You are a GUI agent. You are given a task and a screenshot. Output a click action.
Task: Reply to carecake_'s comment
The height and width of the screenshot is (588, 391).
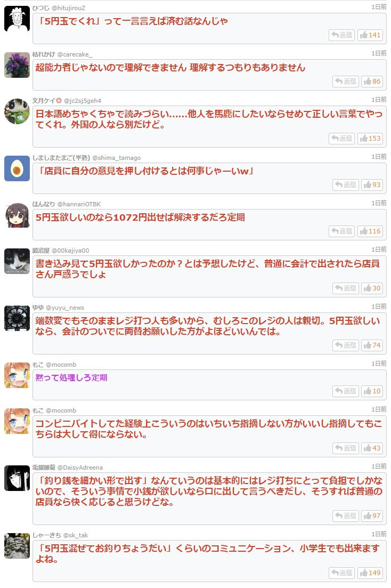point(346,82)
